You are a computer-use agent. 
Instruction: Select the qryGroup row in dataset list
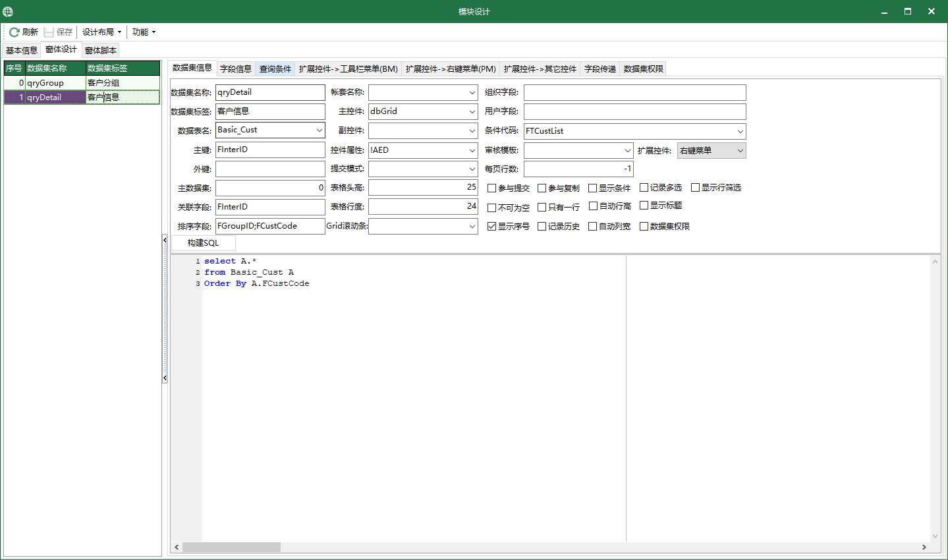(82, 82)
